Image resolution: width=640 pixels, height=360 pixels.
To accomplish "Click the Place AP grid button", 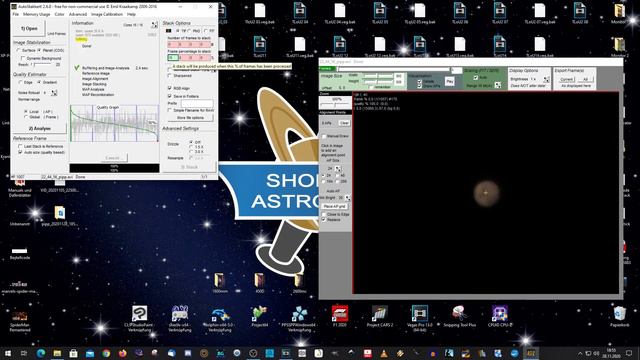I will tap(334, 207).
